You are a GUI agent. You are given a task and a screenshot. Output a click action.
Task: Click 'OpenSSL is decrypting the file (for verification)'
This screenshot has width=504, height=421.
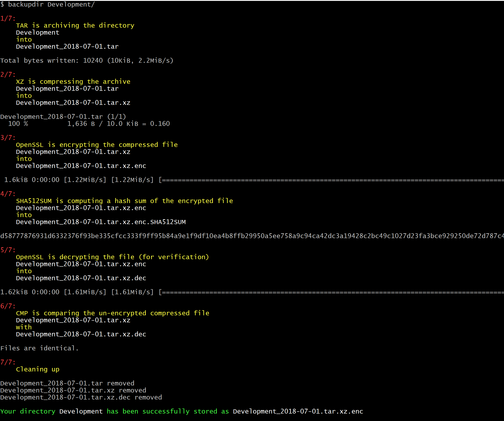coord(112,257)
